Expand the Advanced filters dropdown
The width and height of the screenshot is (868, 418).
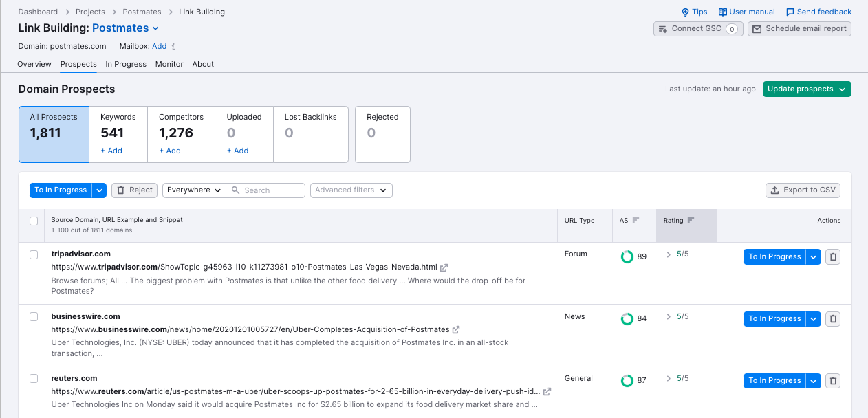[x=351, y=190]
